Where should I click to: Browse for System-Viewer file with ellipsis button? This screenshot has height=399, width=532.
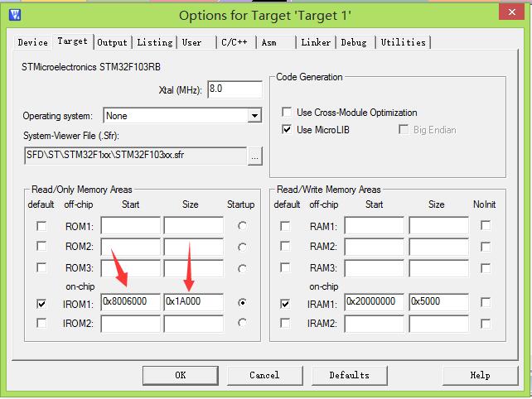pyautogui.click(x=254, y=156)
